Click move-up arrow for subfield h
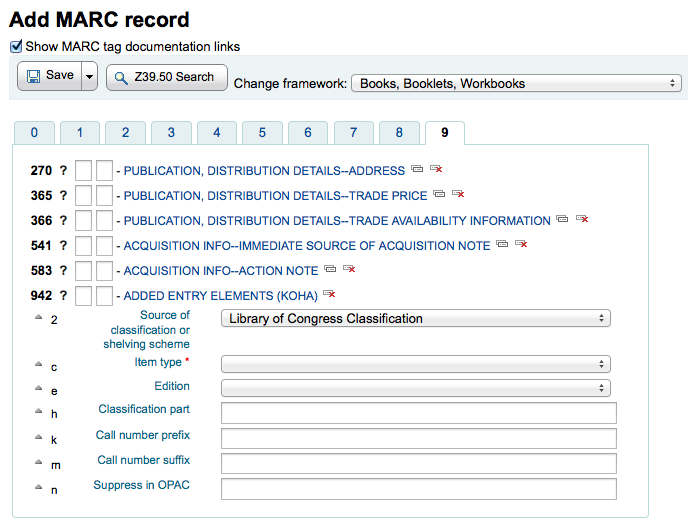Screen dimensions: 688x525 click(39, 411)
